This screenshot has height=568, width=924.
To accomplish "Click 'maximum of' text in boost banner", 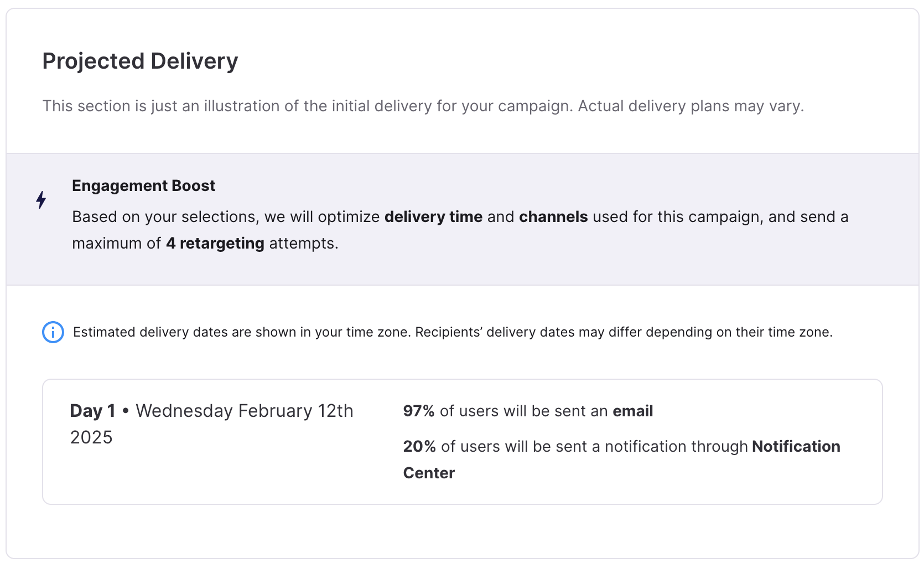I will [x=116, y=243].
